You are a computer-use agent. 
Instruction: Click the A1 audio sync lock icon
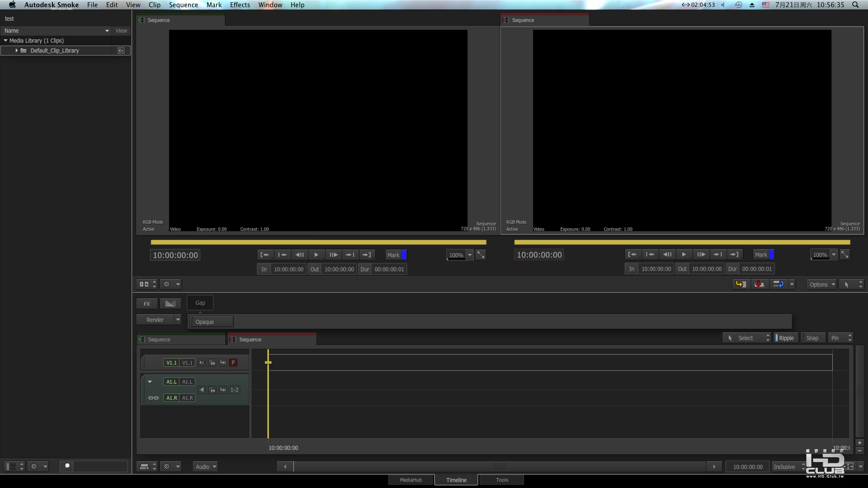point(222,390)
